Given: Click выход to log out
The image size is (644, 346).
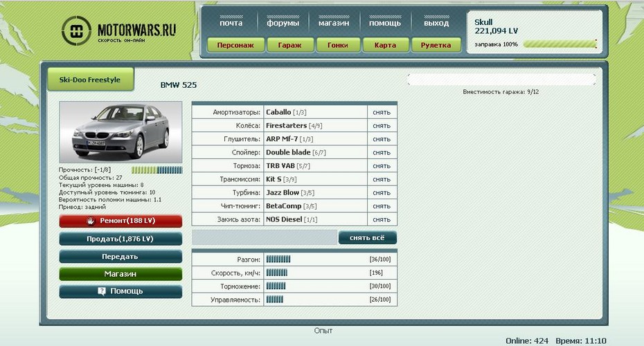Looking at the screenshot, I should [436, 23].
